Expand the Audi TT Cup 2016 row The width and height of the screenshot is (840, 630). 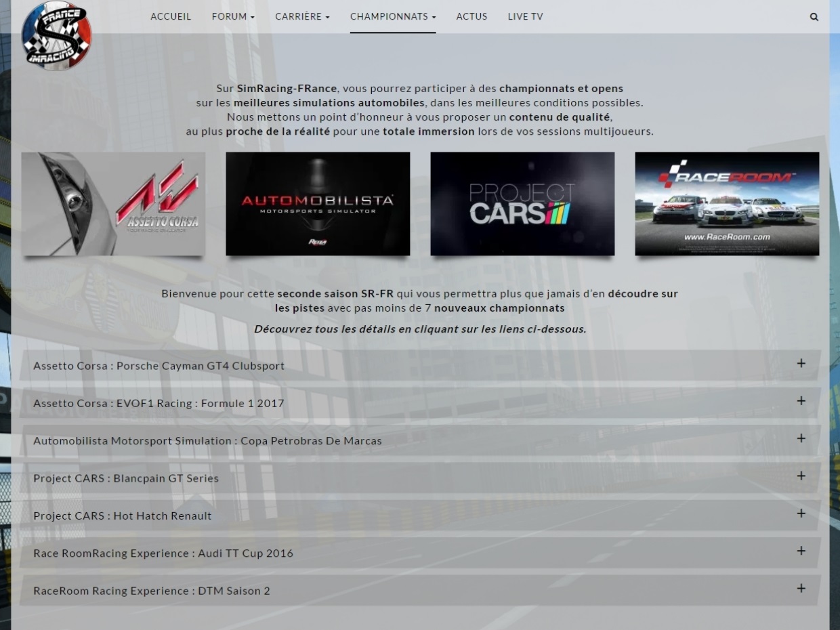(x=420, y=553)
